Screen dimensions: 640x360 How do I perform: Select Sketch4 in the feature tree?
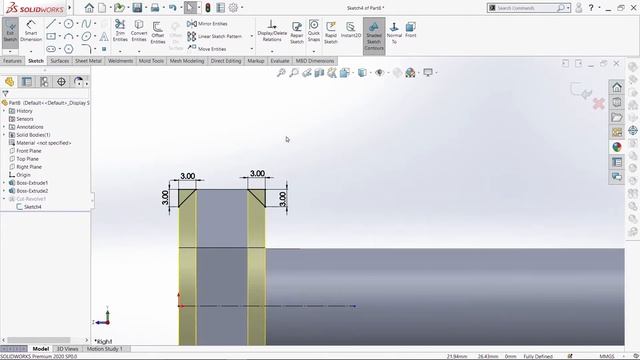tap(32, 207)
